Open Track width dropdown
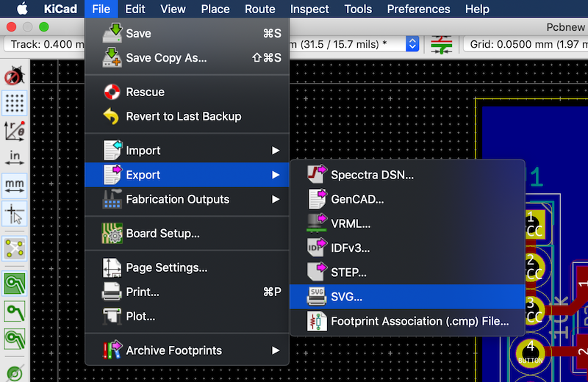The width and height of the screenshot is (588, 382). pyautogui.click(x=44, y=44)
